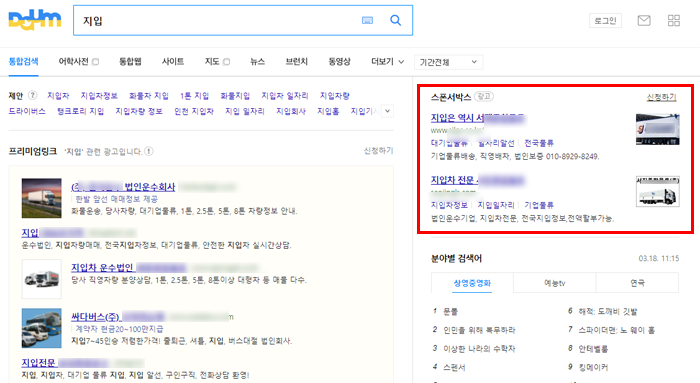Open the services grid icon
Viewport: 700px width, 383px height.
click(674, 21)
